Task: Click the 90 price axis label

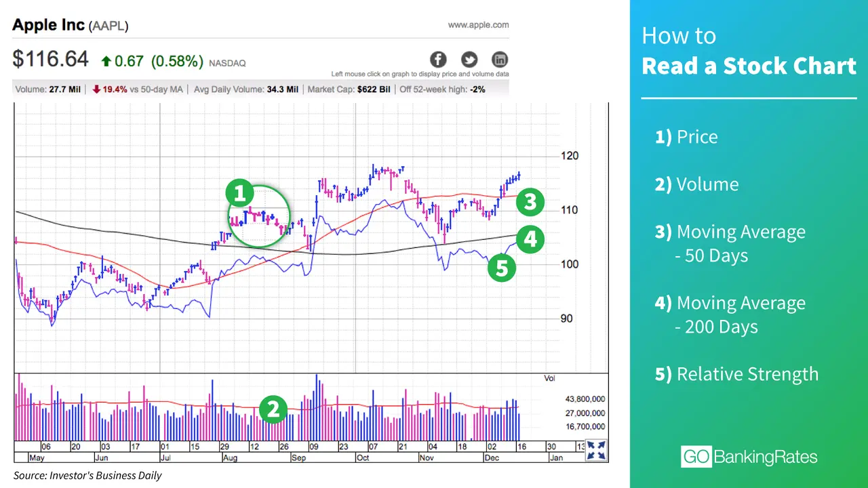Action: (x=567, y=319)
